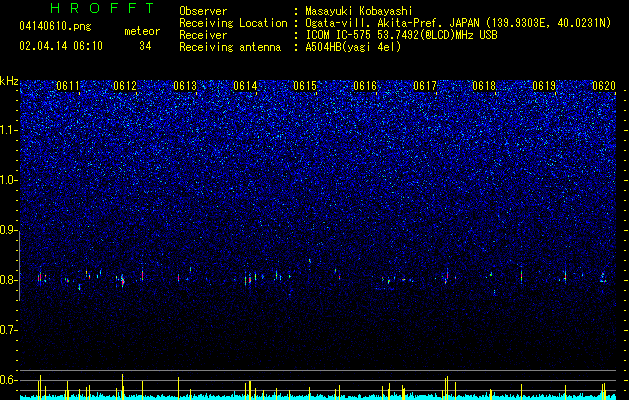629x400 pixels.
Task: Click the 0616 time marker
Action: point(365,86)
